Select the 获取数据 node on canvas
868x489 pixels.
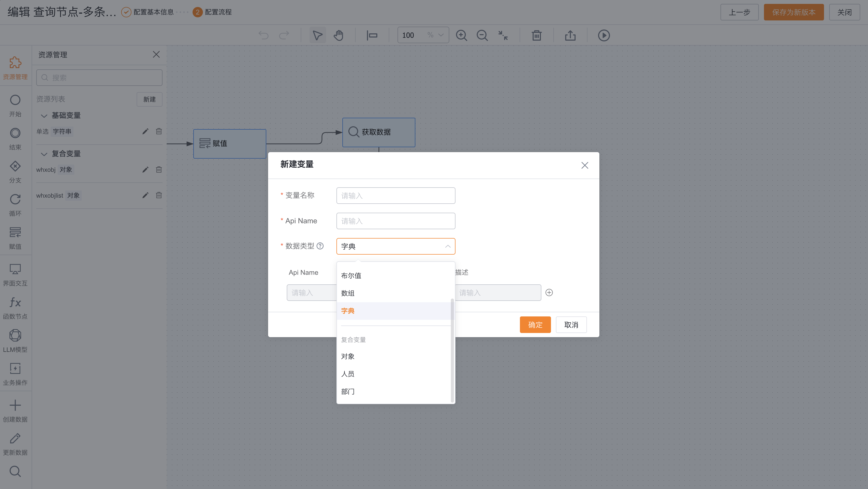[379, 132]
